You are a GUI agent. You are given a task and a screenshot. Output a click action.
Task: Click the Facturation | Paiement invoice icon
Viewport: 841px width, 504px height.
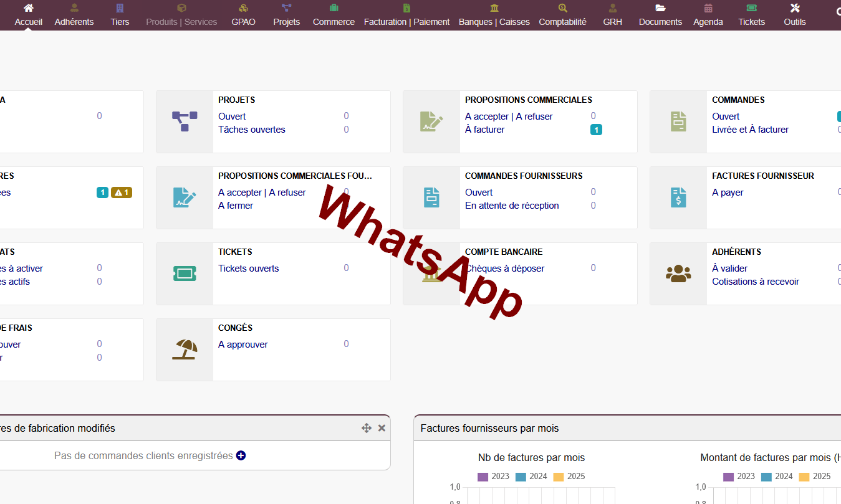click(406, 8)
